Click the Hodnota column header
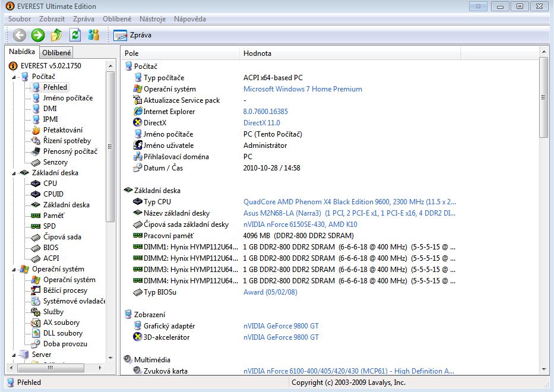Image resolution: width=554 pixels, height=392 pixels. coord(257,53)
